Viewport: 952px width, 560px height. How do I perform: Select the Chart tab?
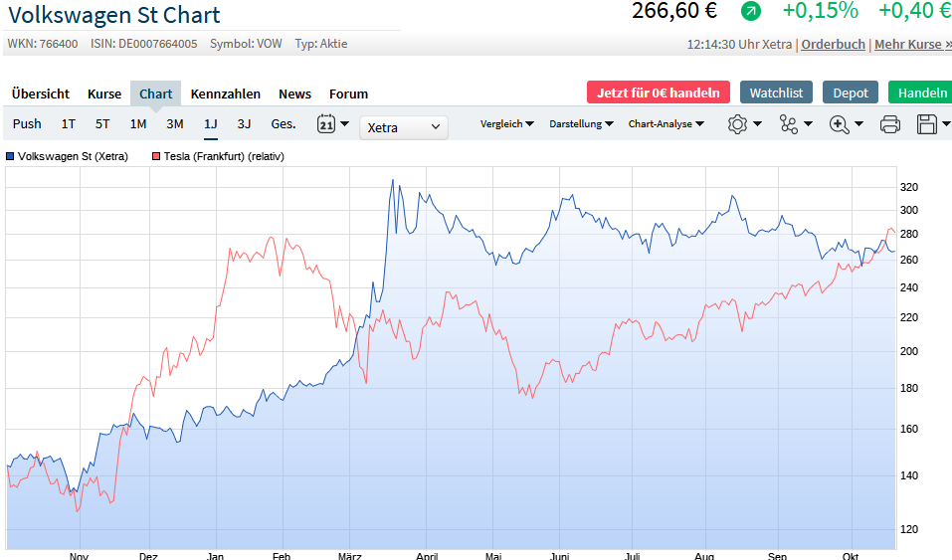(156, 93)
